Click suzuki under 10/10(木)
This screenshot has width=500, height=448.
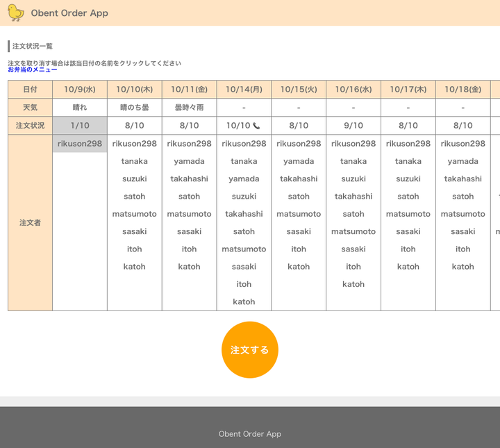(135, 179)
